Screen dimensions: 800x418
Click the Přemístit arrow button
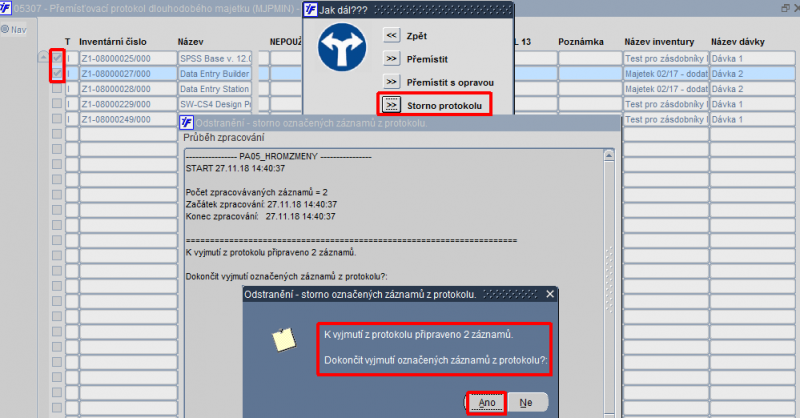point(391,59)
